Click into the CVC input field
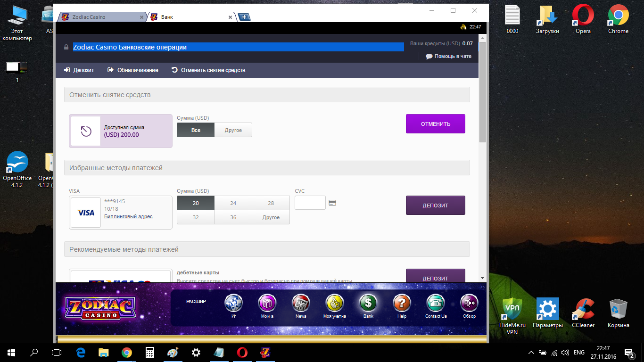Screen dimensions: 644x362 (310, 203)
